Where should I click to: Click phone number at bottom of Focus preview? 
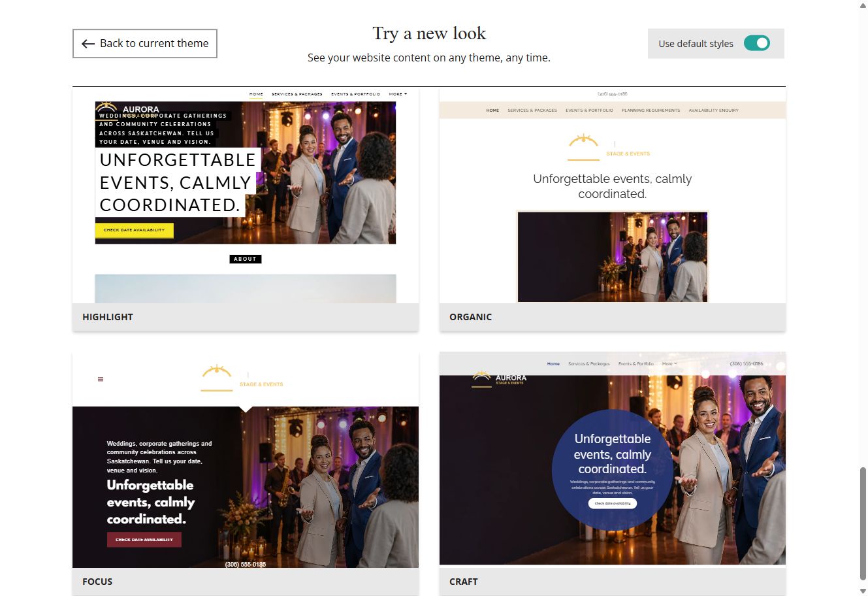tap(246, 564)
